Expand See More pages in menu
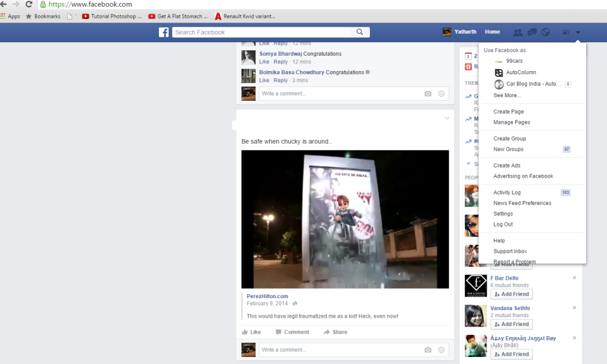 tap(507, 95)
